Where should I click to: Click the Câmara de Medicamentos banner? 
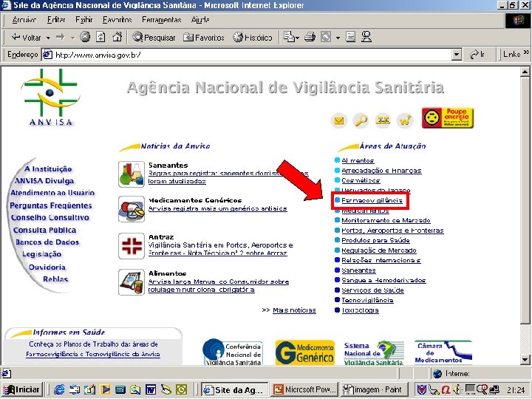[443, 353]
